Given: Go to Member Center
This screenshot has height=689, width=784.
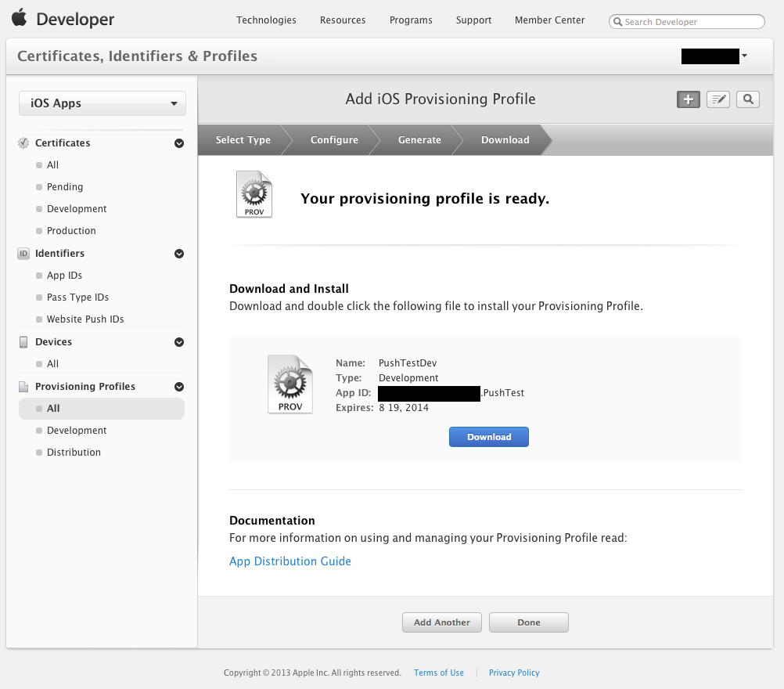Looking at the screenshot, I should click(x=549, y=20).
